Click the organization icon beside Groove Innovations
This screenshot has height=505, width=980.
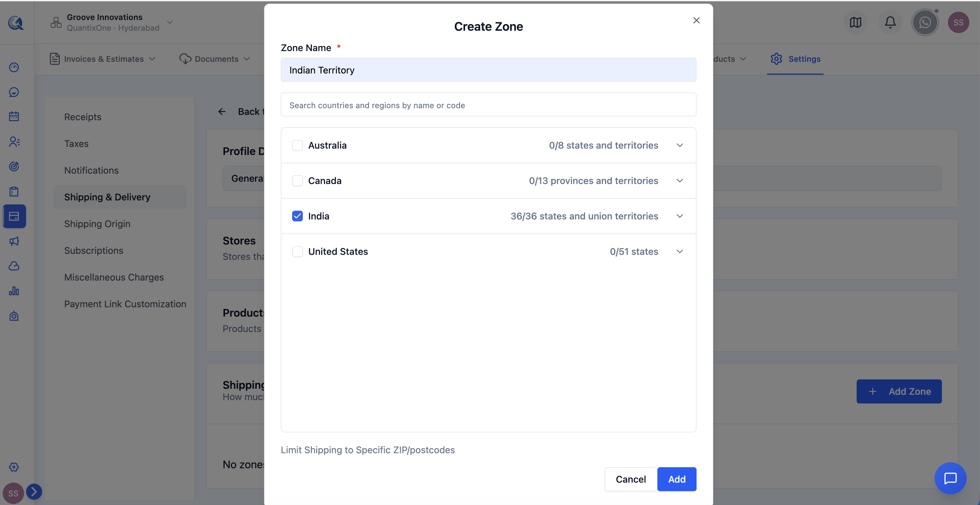pos(56,22)
